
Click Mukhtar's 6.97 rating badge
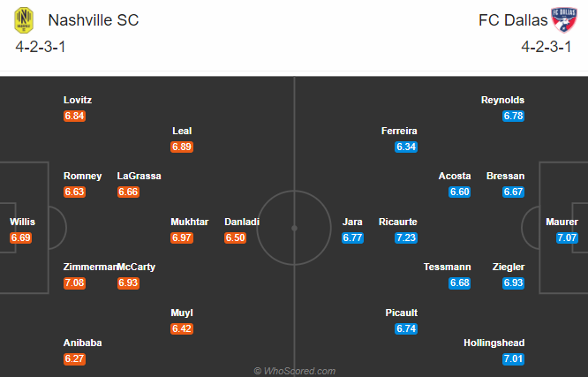pyautogui.click(x=182, y=238)
